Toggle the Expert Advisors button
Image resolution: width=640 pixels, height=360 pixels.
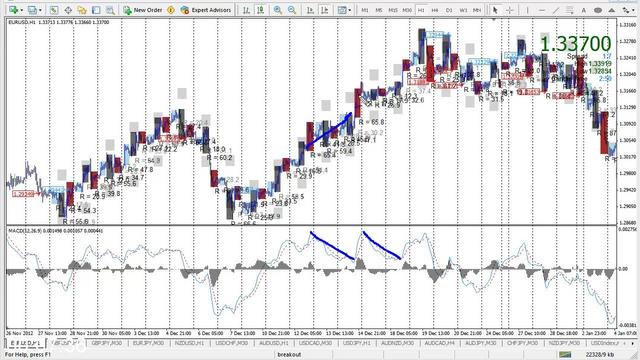pyautogui.click(x=206, y=10)
